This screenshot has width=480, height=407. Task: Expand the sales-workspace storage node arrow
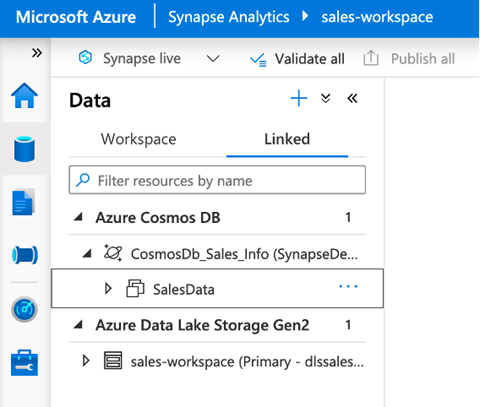coord(86,360)
